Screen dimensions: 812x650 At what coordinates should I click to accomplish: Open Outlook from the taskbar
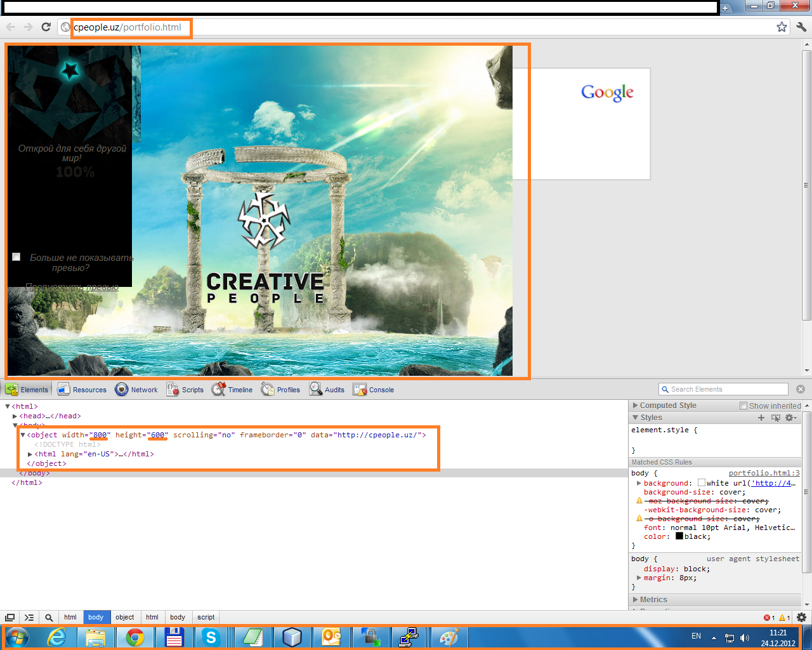coord(331,637)
